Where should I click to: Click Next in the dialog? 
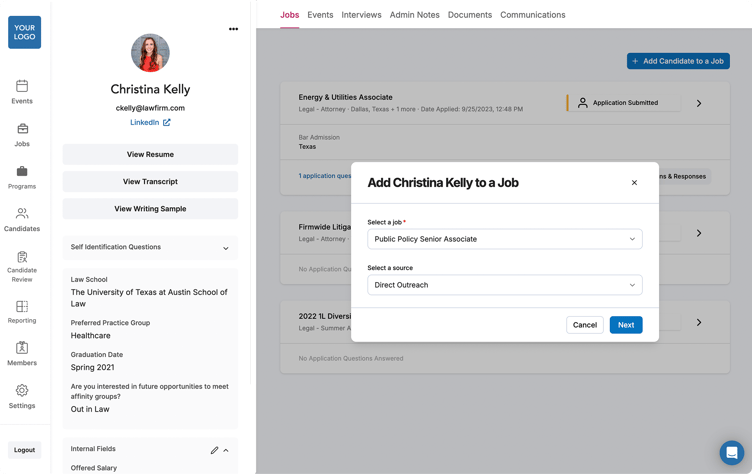(626, 325)
